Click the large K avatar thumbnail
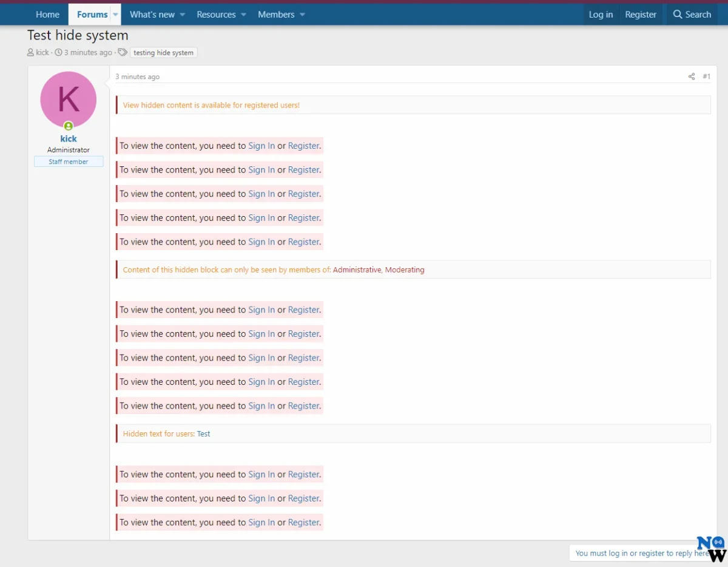This screenshot has height=567, width=728. tap(69, 100)
